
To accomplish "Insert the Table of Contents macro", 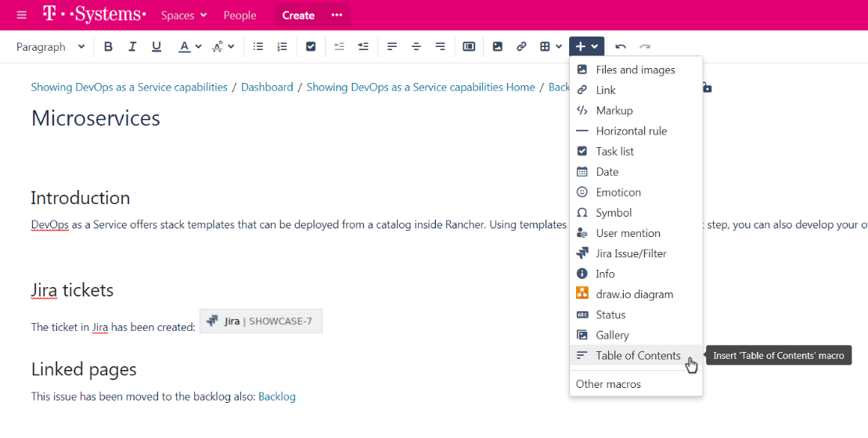I will click(x=636, y=356).
